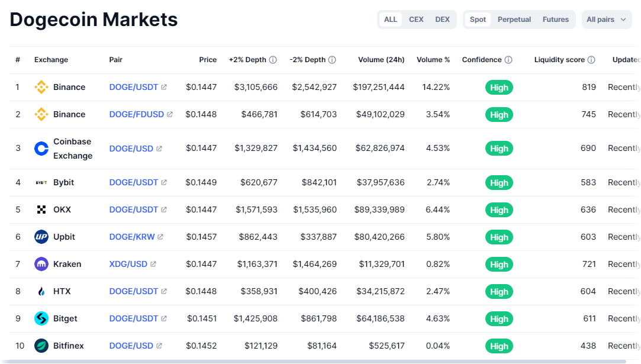The image size is (641, 364).
Task: Click the $0.1457 price cell
Action: (201, 237)
